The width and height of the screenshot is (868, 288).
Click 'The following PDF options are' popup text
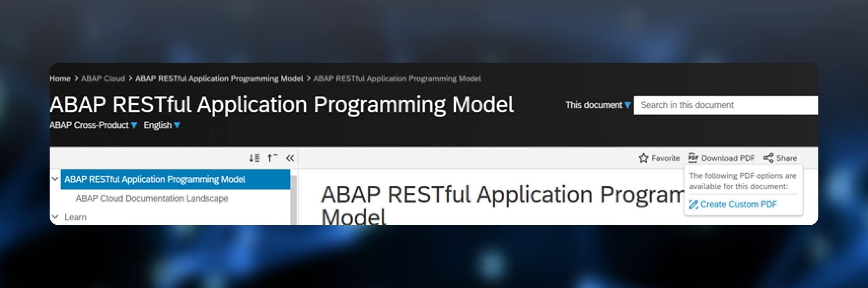[x=742, y=176]
